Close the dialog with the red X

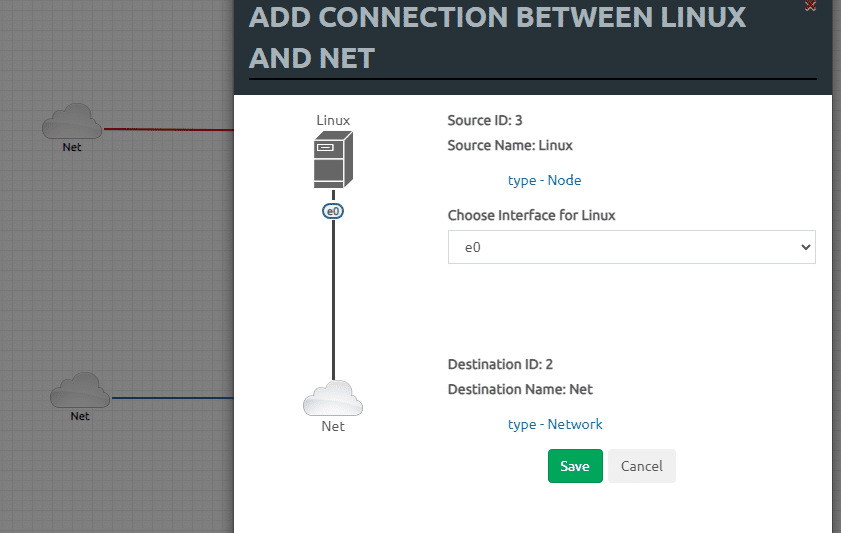(810, 5)
